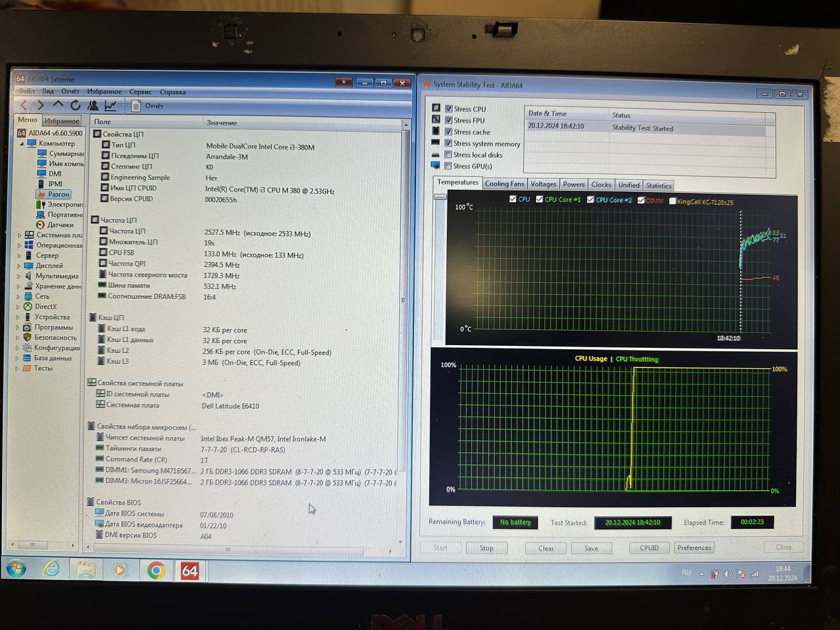Toggle the CPU temperature graph checkbox
840x630 pixels.
pyautogui.click(x=513, y=199)
